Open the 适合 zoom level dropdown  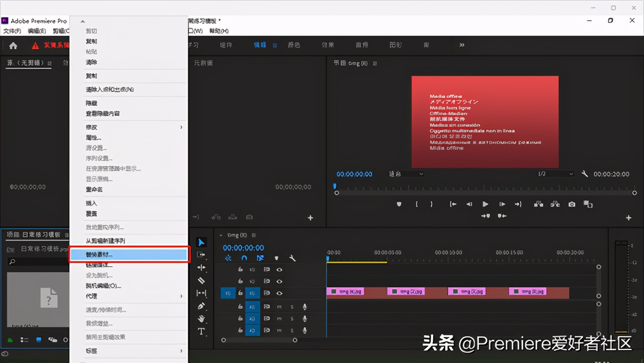pos(406,174)
